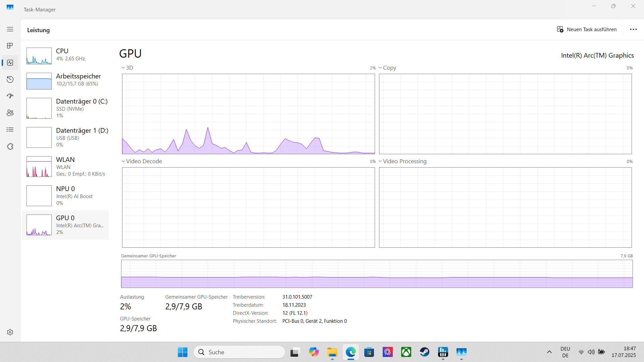Select Arbeitsspeicher in the performance list
The width and height of the screenshot is (644, 362).
tap(65, 80)
